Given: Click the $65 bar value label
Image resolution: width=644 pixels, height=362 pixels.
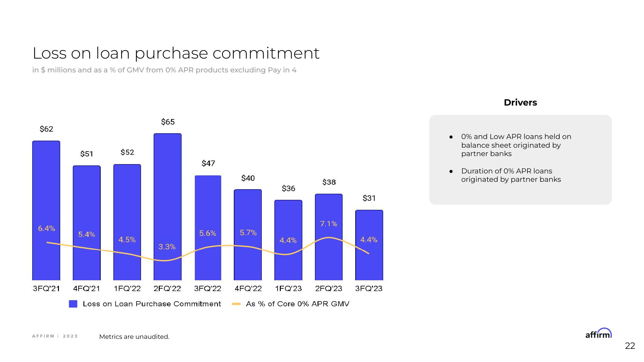Looking at the screenshot, I should pyautogui.click(x=168, y=122).
